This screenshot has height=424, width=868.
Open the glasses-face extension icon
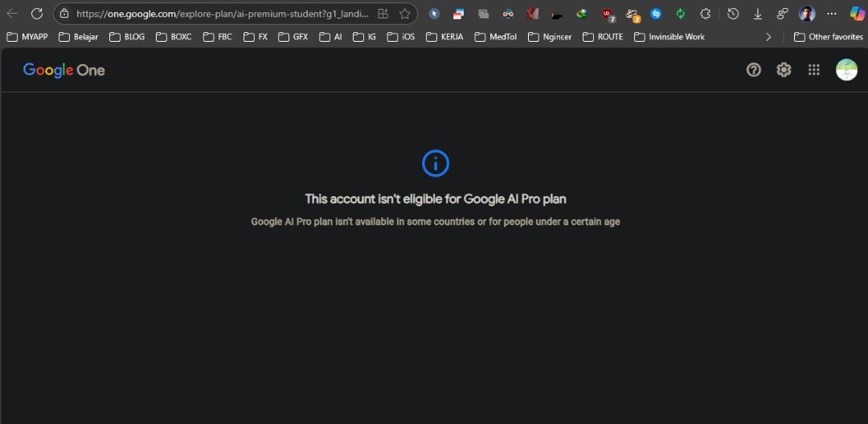(x=508, y=14)
